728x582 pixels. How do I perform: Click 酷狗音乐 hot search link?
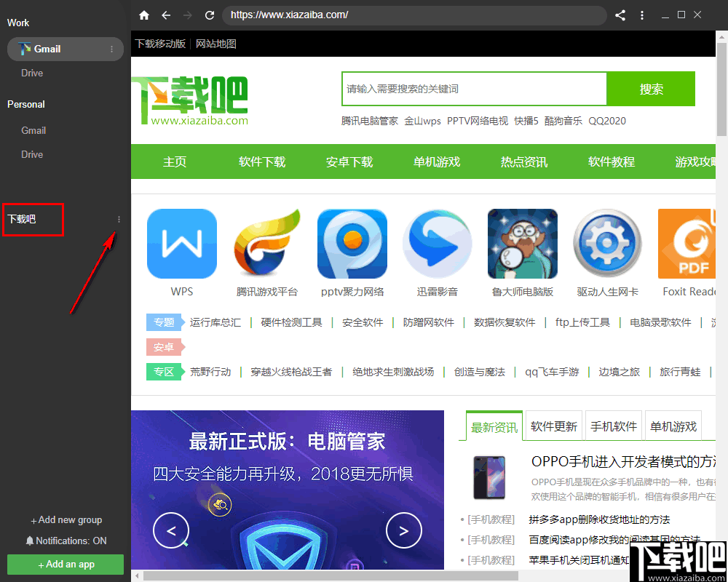coord(563,121)
